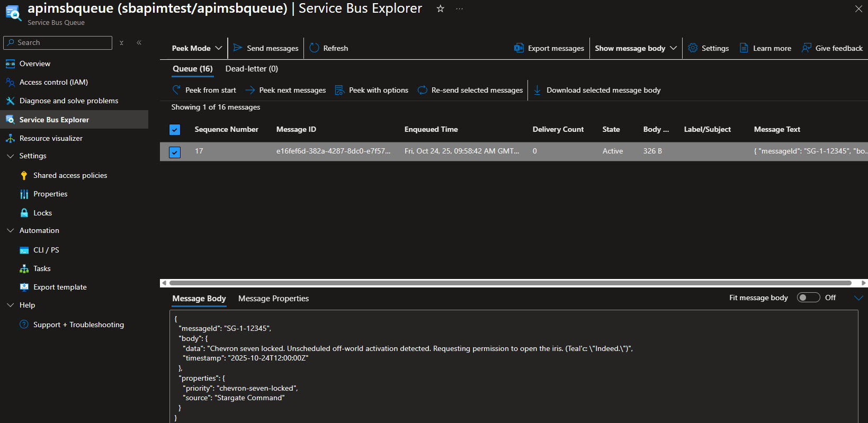Collapse the sidebar with double-chevron icon
This screenshot has width=868, height=423.
[139, 42]
